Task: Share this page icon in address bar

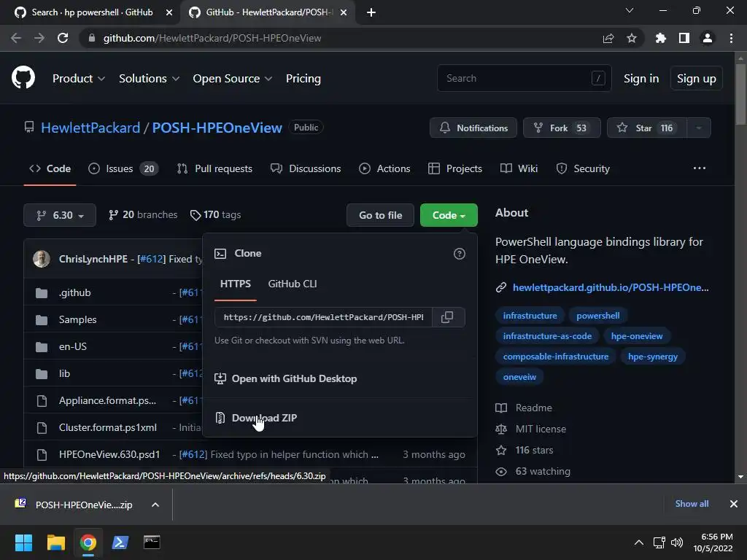Action: (x=608, y=38)
